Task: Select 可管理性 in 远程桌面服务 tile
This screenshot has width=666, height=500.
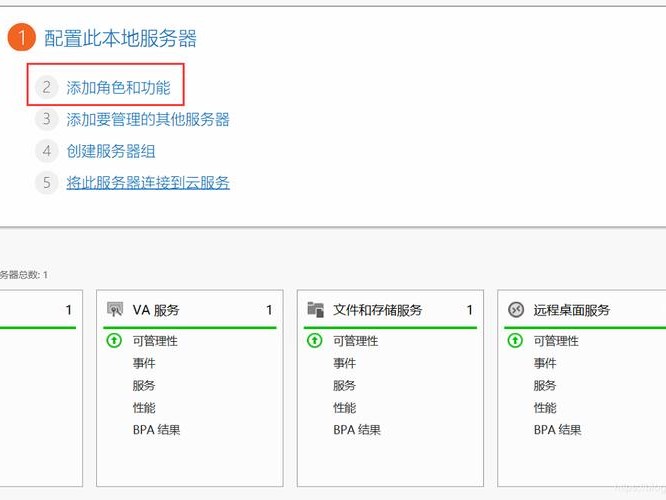Action: pyautogui.click(x=556, y=341)
